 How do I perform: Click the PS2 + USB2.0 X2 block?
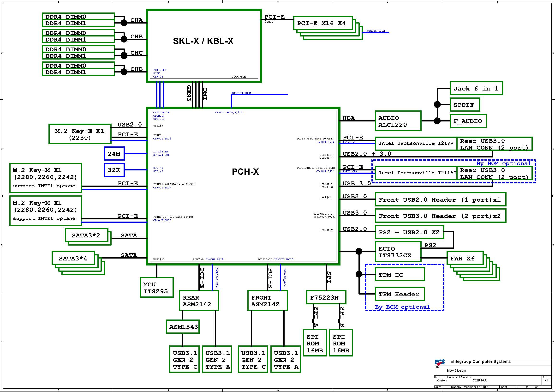tap(409, 232)
